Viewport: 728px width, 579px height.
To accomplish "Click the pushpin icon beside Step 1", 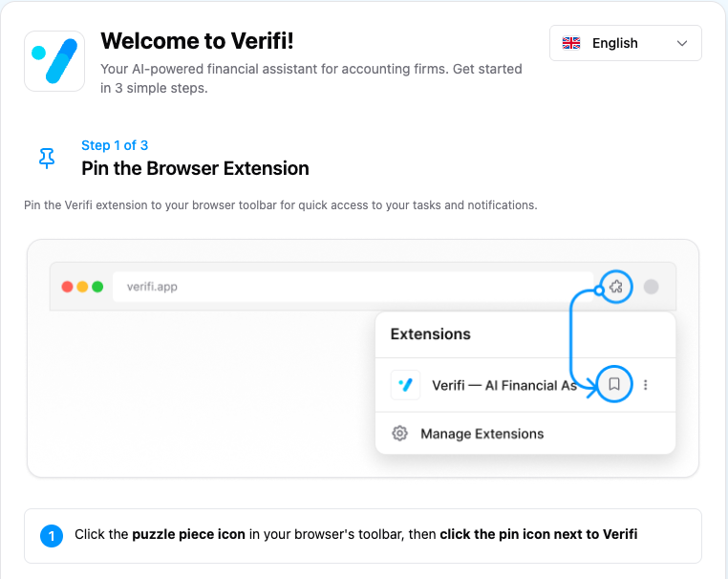I will [47, 159].
